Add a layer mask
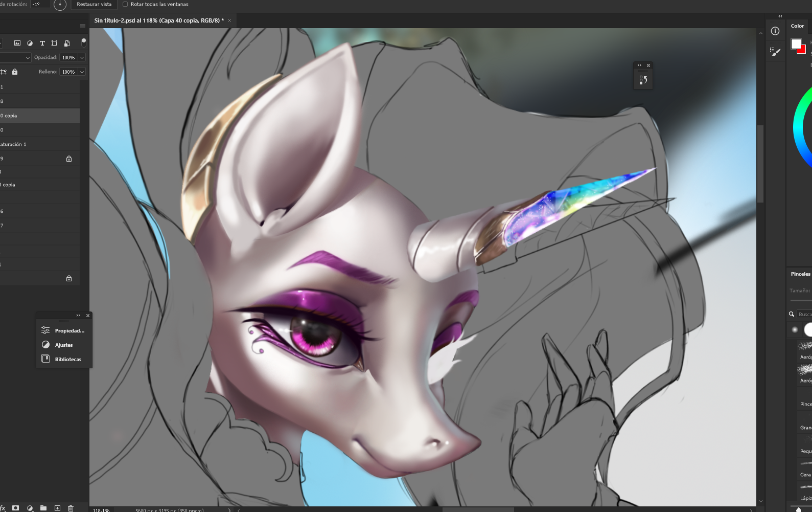The height and width of the screenshot is (512, 812). click(x=16, y=508)
